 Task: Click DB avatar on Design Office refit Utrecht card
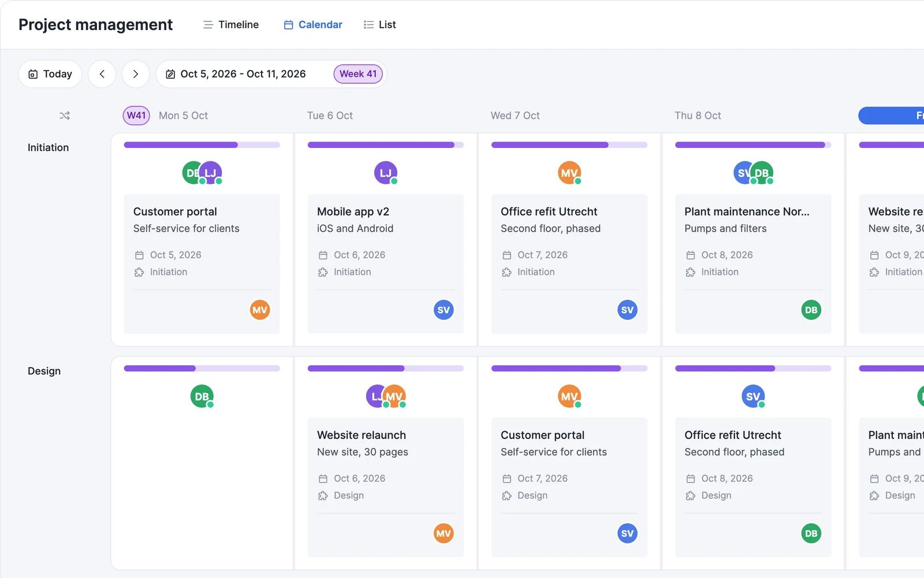(811, 533)
